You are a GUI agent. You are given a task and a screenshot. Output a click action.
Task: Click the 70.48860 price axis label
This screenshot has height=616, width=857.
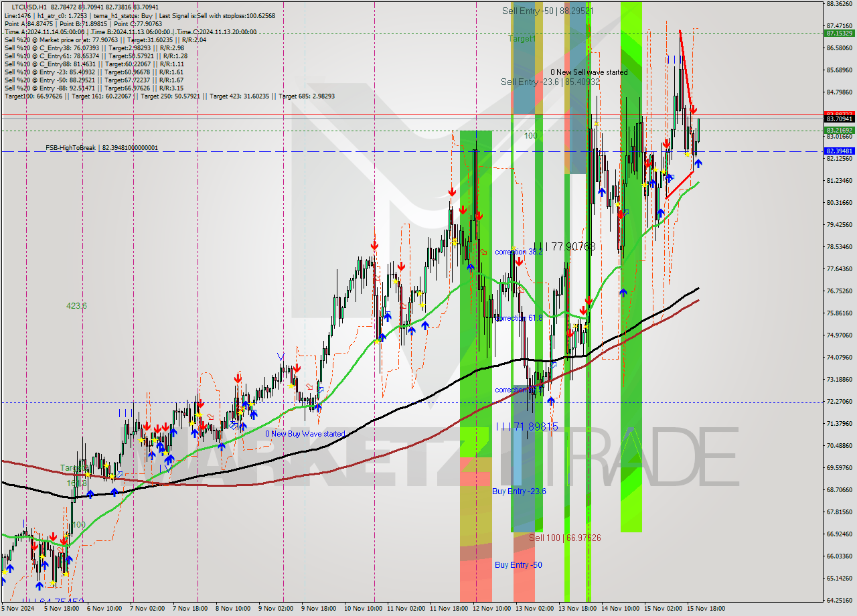(839, 445)
